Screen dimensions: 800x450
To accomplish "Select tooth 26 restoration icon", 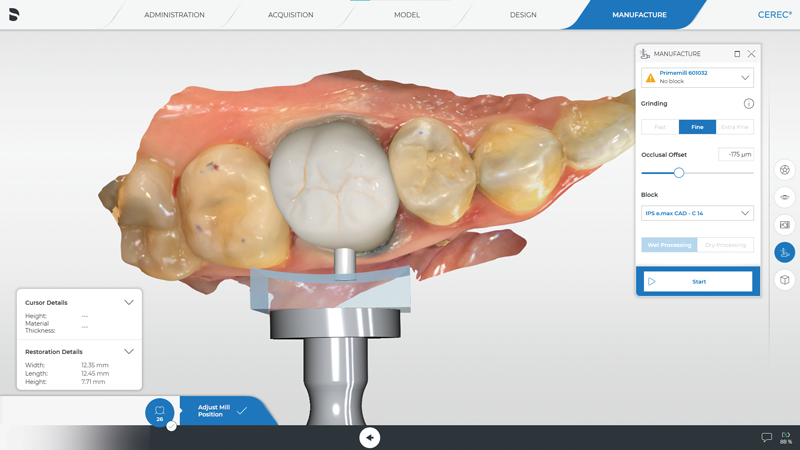I will (159, 412).
